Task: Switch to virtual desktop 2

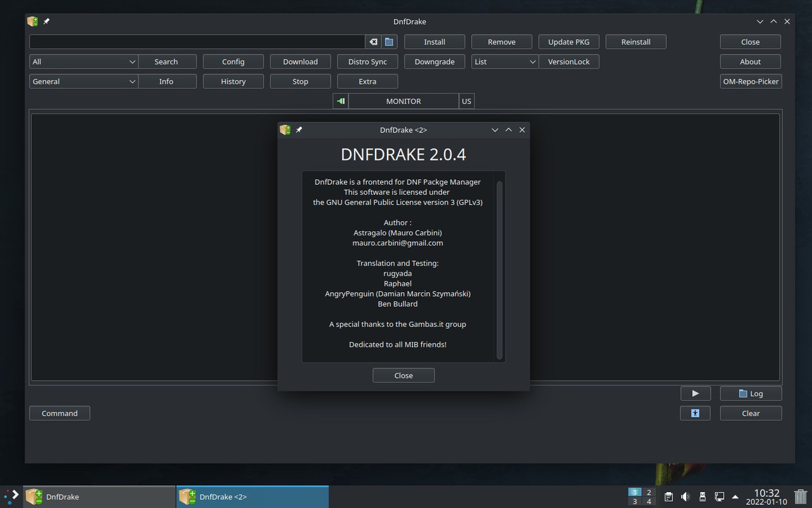Action: pos(649,492)
